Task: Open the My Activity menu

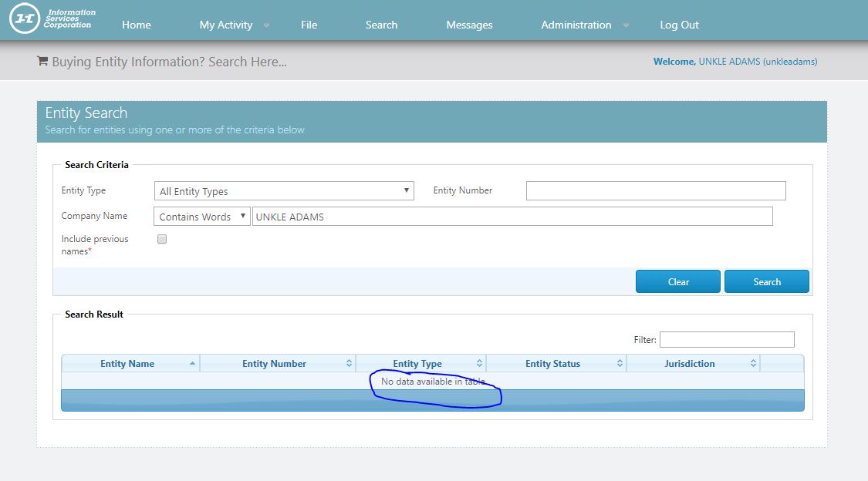Action: pos(226,25)
